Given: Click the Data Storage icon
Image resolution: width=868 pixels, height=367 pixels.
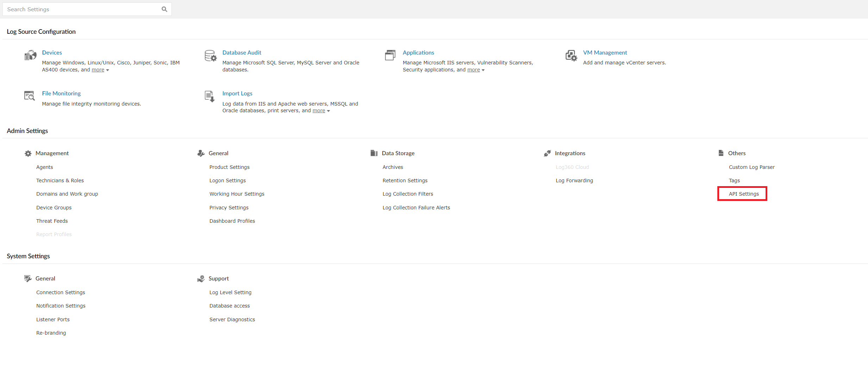Looking at the screenshot, I should (x=374, y=153).
